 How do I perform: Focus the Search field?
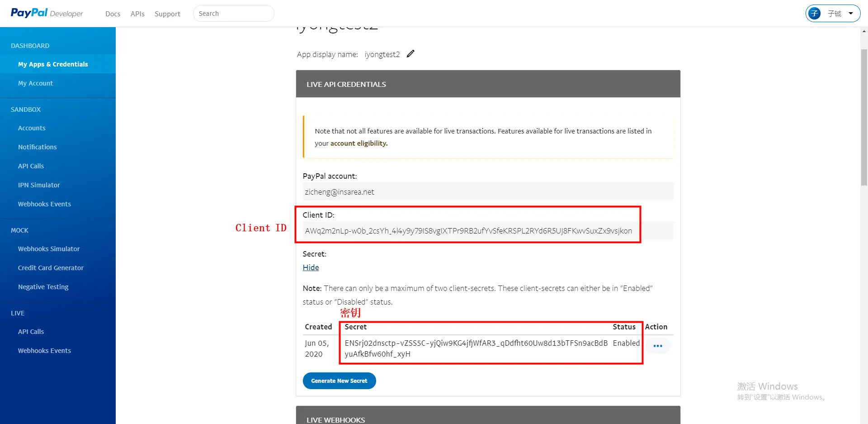[233, 14]
